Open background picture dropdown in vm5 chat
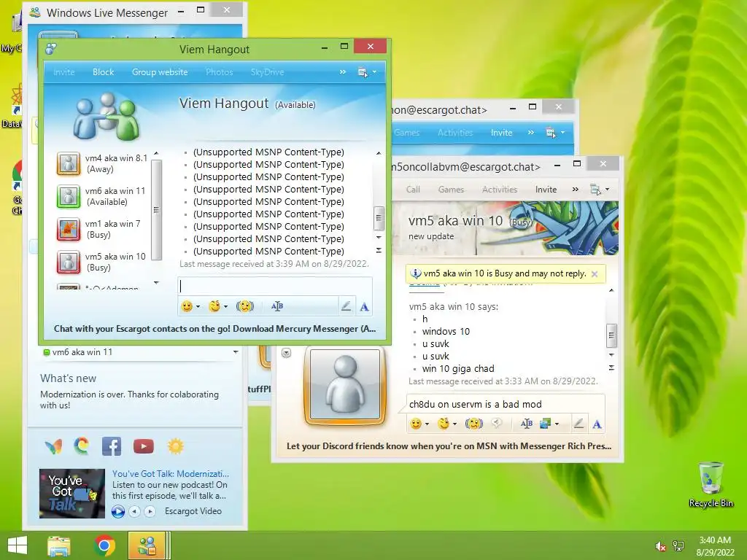This screenshot has height=560, width=747. point(557,424)
